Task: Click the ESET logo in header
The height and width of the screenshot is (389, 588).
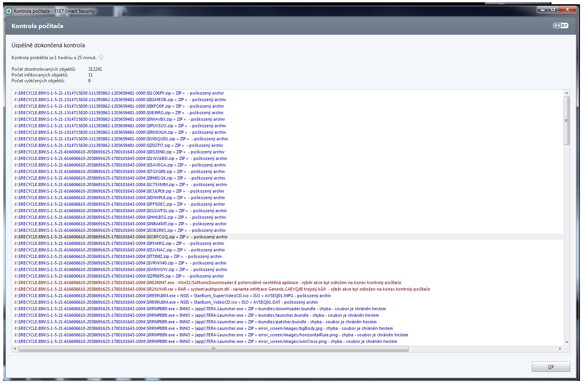Action: click(560, 26)
